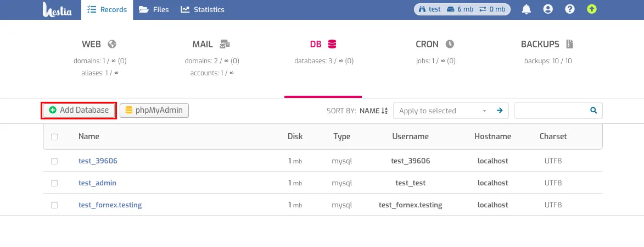The width and height of the screenshot is (644, 247).
Task: Expand the Apply to selected dropdown
Action: click(442, 111)
